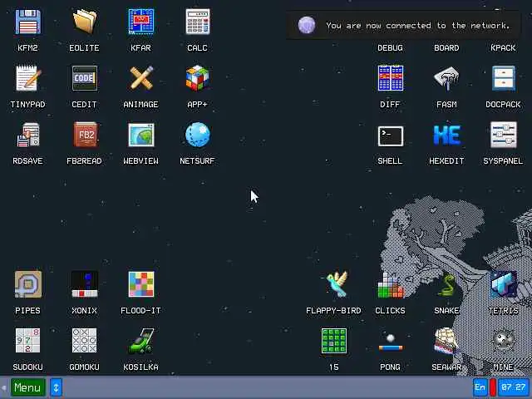This screenshot has height=399, width=532.
Task: Launch the SHELL terminal icon
Action: coord(390,136)
